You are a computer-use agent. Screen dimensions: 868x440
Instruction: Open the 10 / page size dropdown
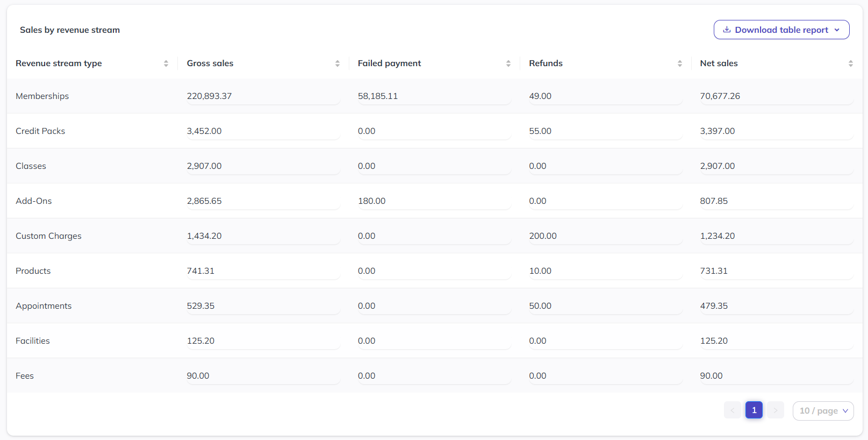(823, 410)
